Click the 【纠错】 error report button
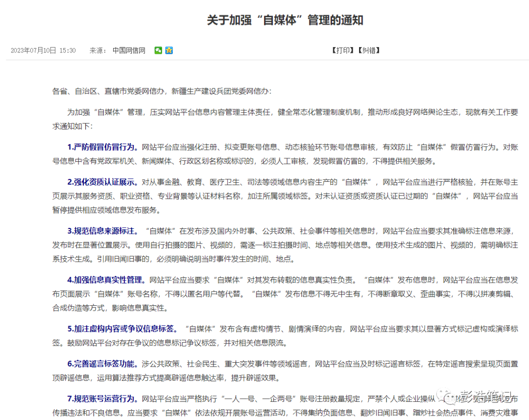The image size is (529, 420). tap(369, 50)
